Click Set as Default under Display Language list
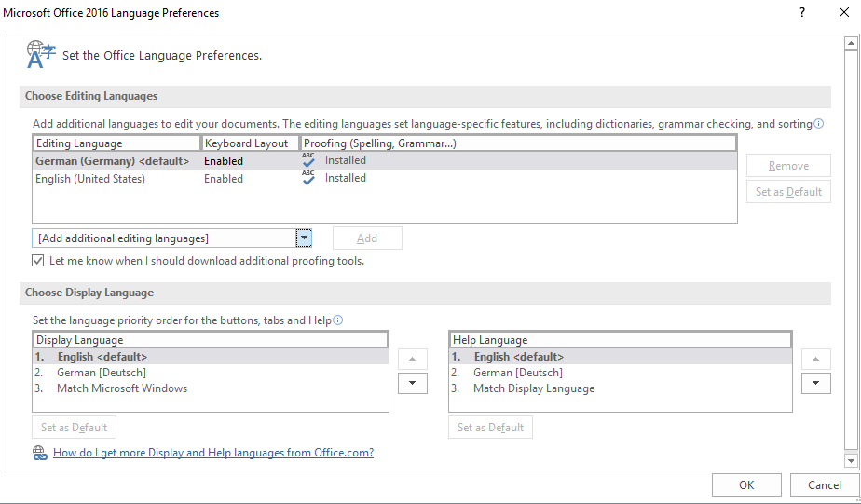The image size is (861, 504). coord(75,427)
